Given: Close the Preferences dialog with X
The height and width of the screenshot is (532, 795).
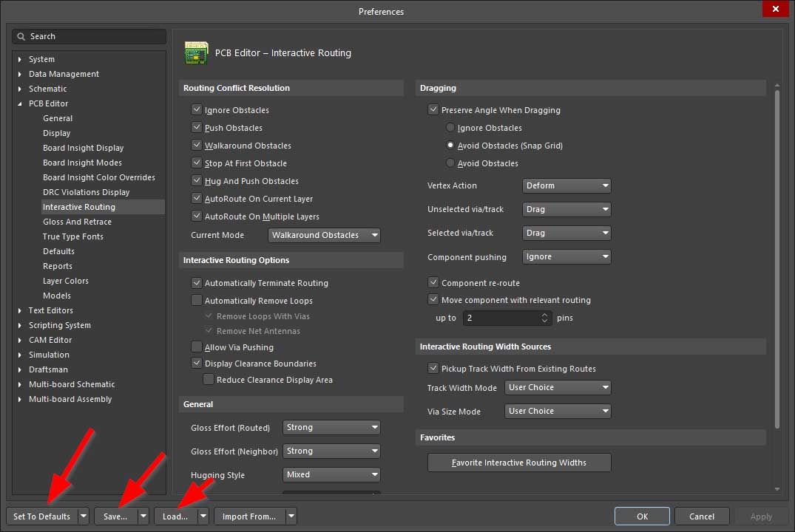Looking at the screenshot, I should pyautogui.click(x=775, y=9).
